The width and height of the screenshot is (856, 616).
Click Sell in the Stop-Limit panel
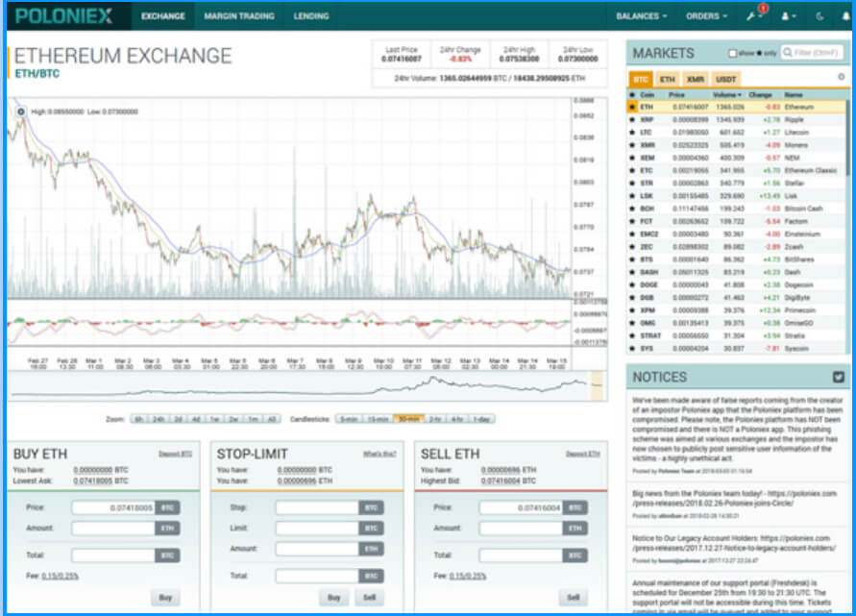coord(370,598)
